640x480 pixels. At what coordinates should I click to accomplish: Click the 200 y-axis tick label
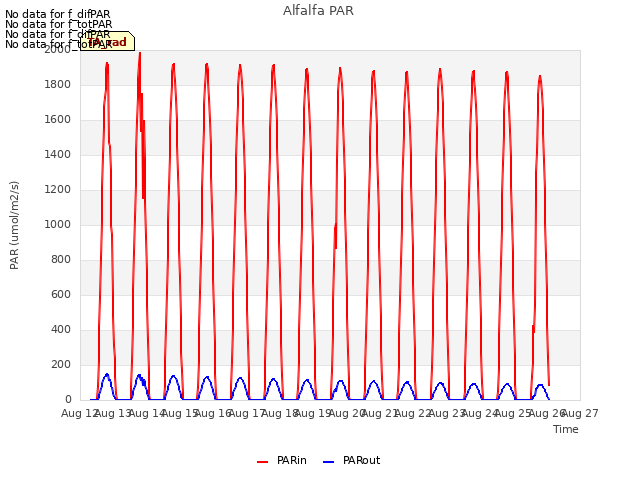point(61,364)
